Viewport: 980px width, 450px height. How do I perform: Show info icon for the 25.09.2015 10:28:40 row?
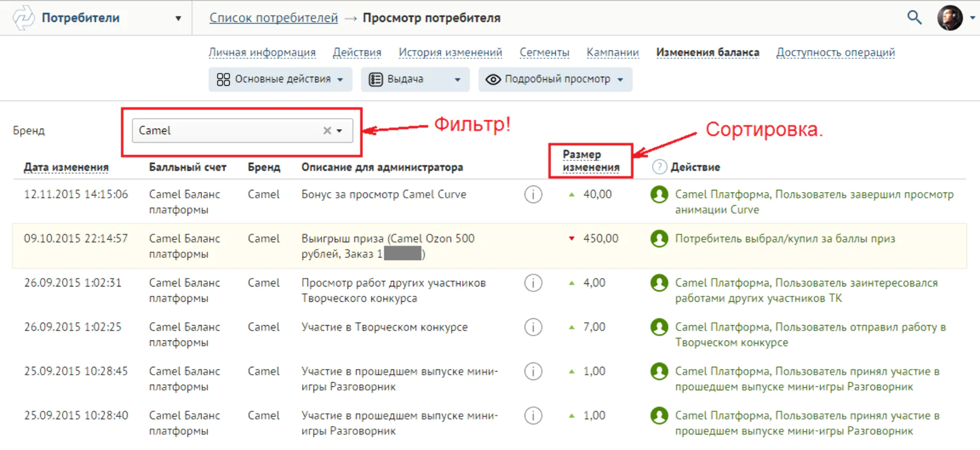[x=533, y=416]
